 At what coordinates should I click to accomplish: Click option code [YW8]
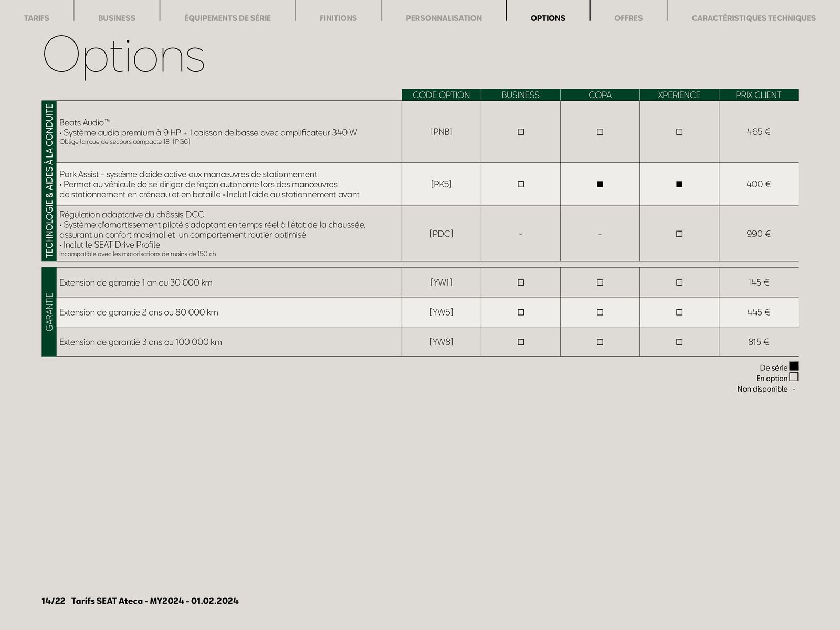click(442, 342)
